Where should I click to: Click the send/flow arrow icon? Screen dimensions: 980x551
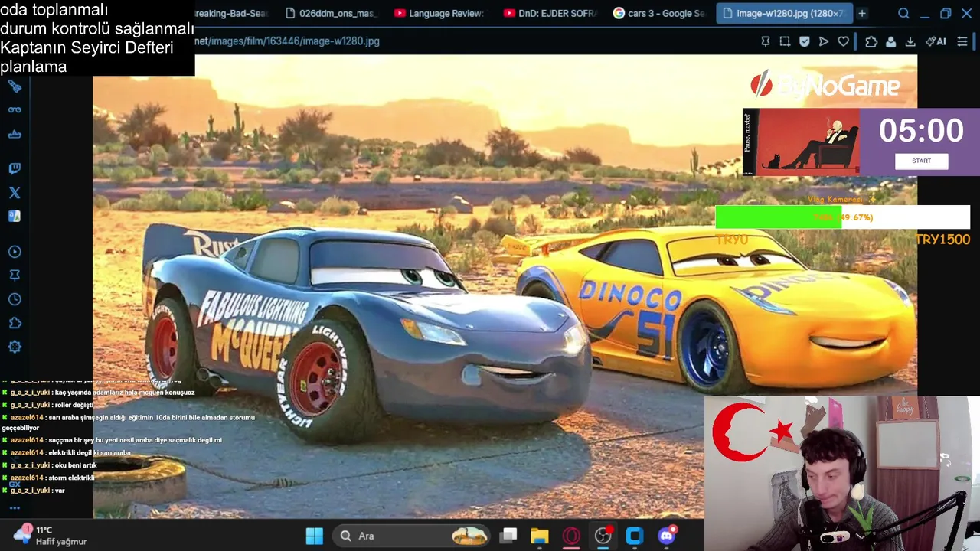(x=824, y=41)
